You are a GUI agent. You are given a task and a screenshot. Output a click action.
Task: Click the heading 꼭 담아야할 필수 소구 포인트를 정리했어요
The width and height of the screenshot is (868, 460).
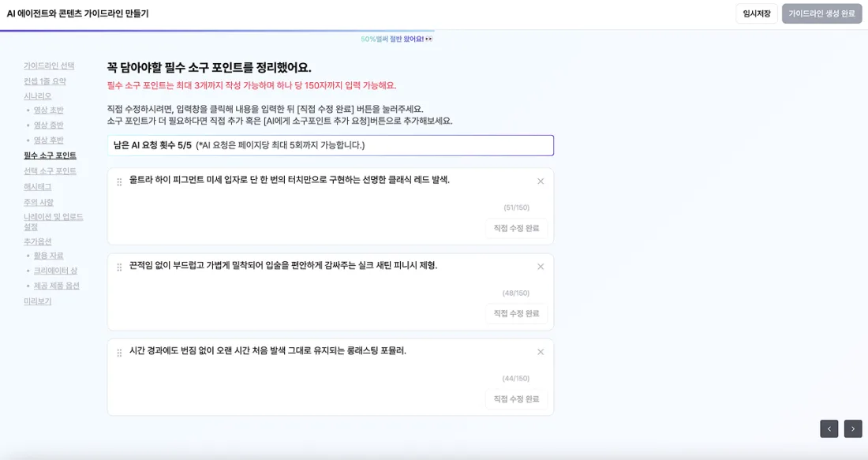click(209, 68)
